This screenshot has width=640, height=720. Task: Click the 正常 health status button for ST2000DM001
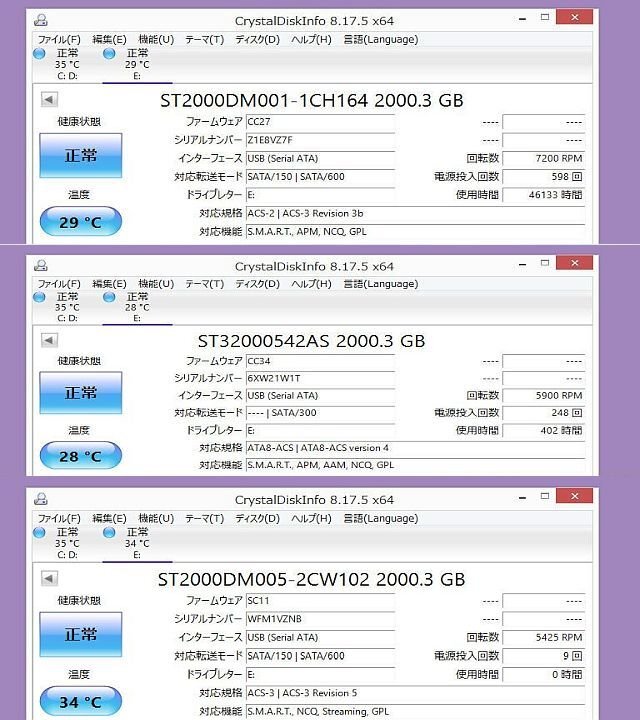[x=81, y=155]
